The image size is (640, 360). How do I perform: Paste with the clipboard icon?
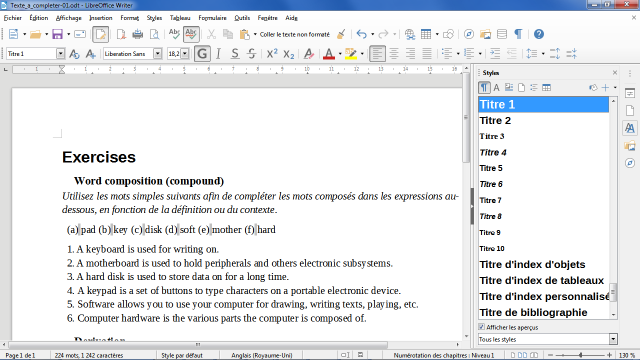click(x=244, y=34)
